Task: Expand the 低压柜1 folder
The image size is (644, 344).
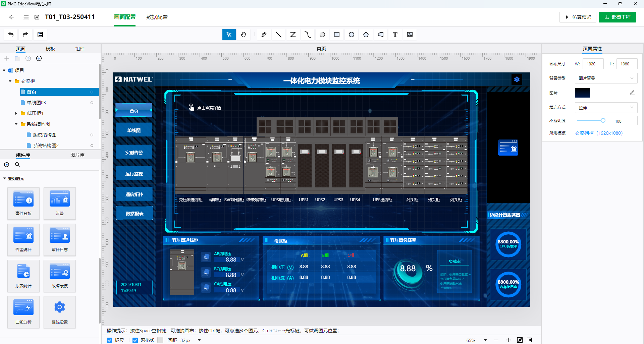Action: pos(16,113)
